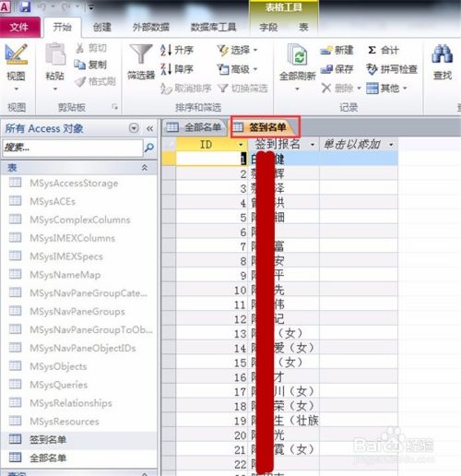Open the 表 table tools tab

[303, 28]
